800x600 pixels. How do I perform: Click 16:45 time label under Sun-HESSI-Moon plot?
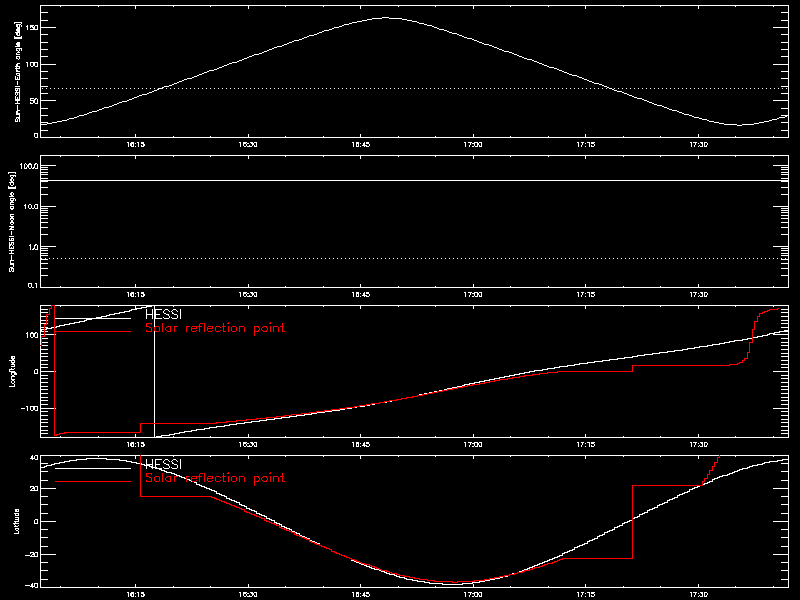pos(361,295)
